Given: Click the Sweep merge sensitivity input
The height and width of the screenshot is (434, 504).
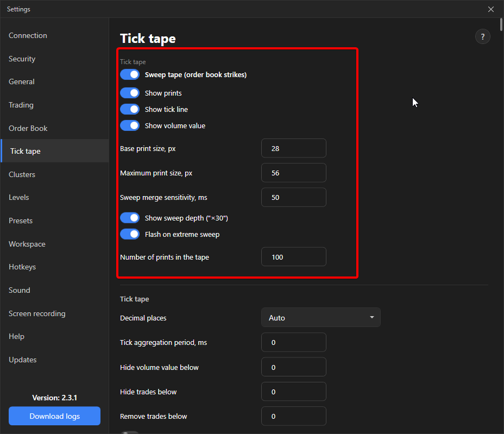Looking at the screenshot, I should click(294, 197).
